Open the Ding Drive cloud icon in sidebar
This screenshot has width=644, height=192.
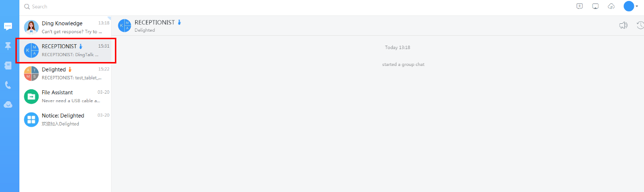[x=8, y=105]
